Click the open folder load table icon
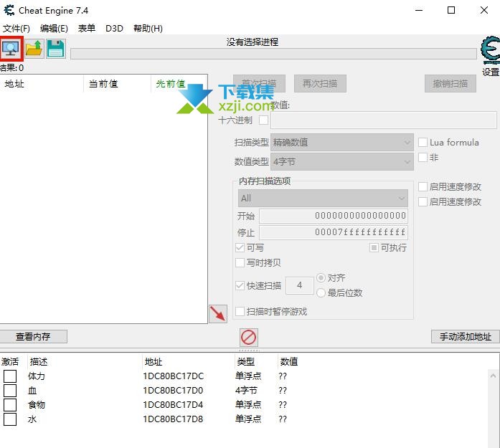 pos(34,49)
